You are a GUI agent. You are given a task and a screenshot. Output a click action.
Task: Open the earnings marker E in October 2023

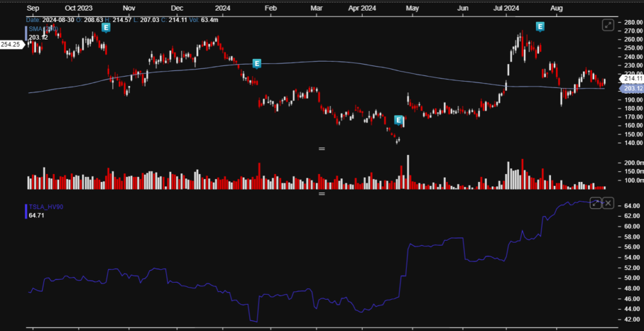106,28
